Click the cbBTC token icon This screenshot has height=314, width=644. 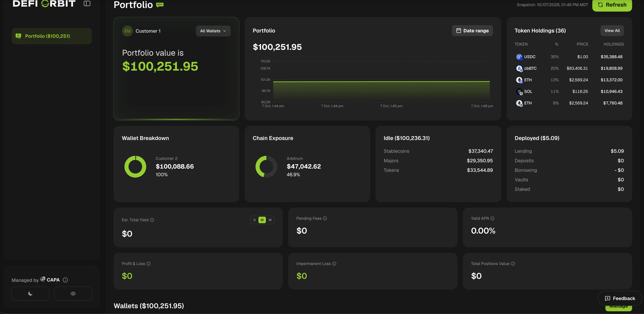coord(519,69)
